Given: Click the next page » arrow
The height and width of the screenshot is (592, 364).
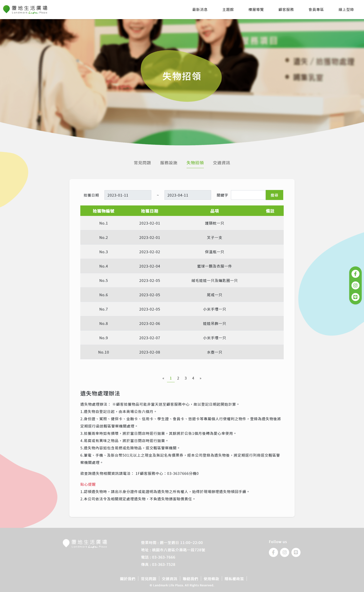Looking at the screenshot, I should pyautogui.click(x=200, y=378).
